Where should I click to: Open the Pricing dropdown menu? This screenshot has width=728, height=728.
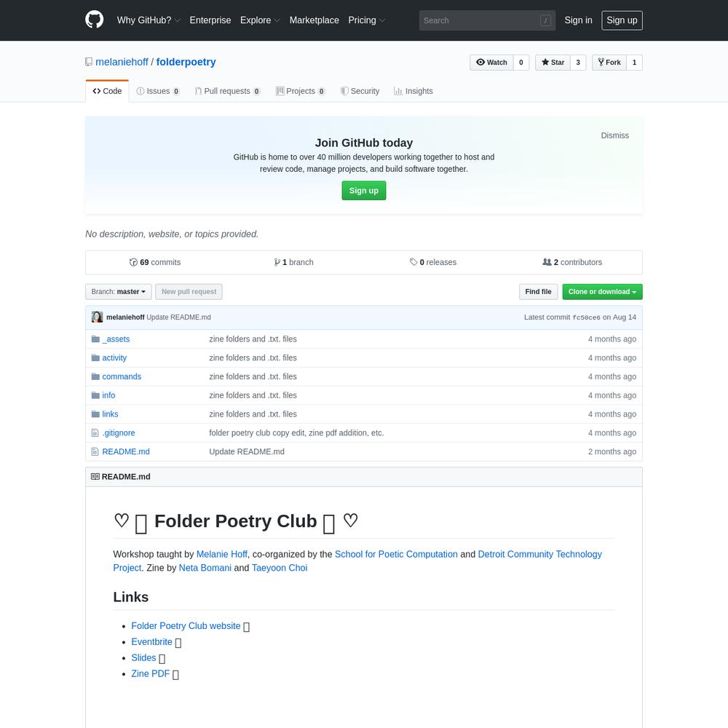[x=367, y=20]
